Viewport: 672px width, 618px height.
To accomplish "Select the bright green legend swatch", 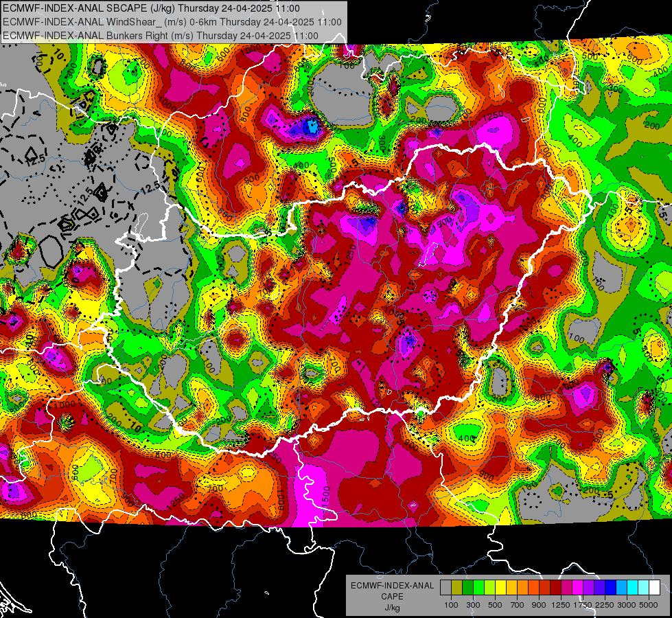I will [478, 588].
